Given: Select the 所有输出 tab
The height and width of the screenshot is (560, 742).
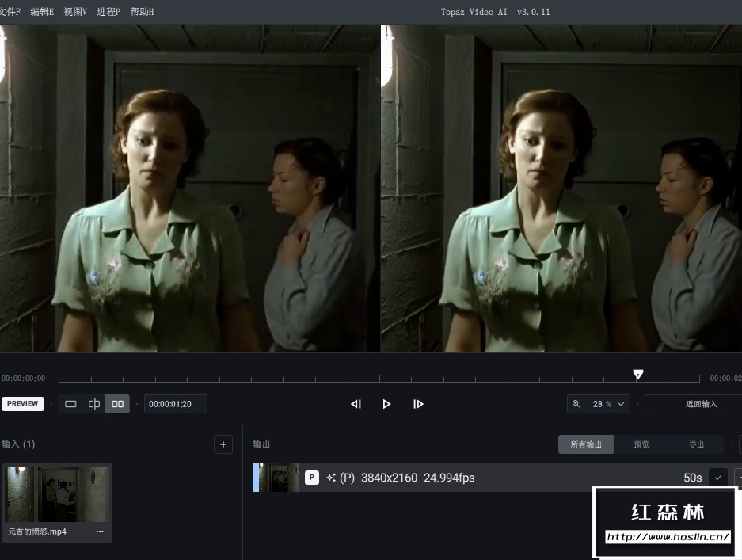Looking at the screenshot, I should [586, 444].
